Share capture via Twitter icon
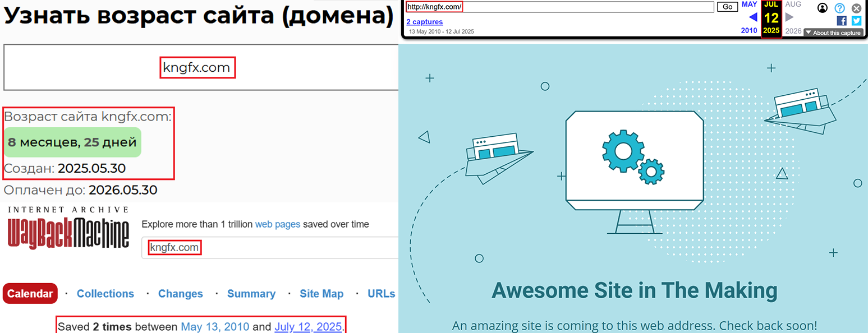Viewport: 868px width, 333px height. [x=856, y=21]
